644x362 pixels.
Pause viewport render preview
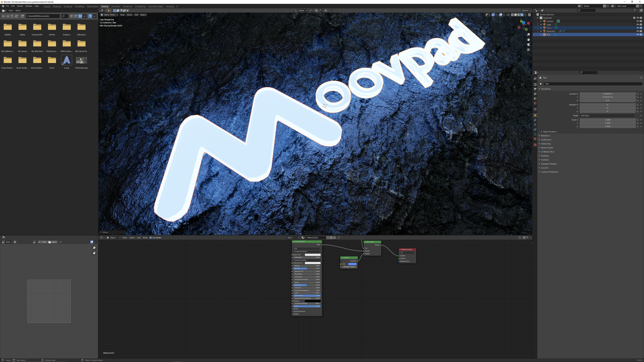click(x=529, y=15)
